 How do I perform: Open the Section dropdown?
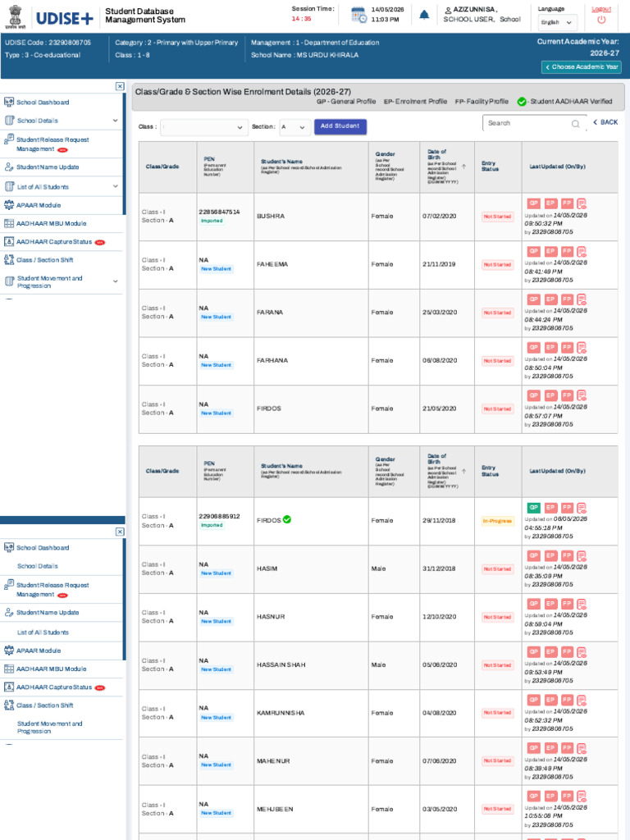coord(294,127)
